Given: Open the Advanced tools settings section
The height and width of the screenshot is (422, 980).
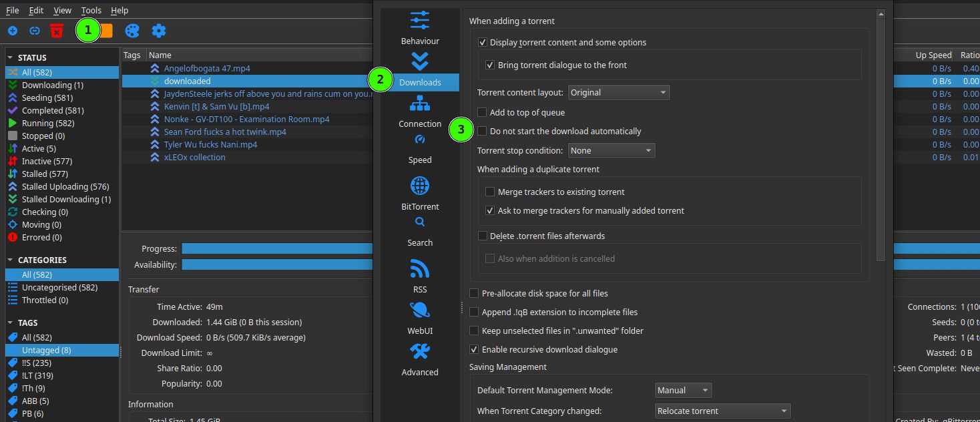Looking at the screenshot, I should coord(420,359).
